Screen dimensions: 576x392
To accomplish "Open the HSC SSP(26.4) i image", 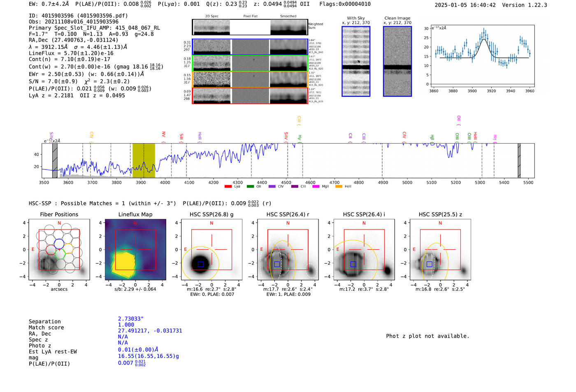I will coord(364,250).
